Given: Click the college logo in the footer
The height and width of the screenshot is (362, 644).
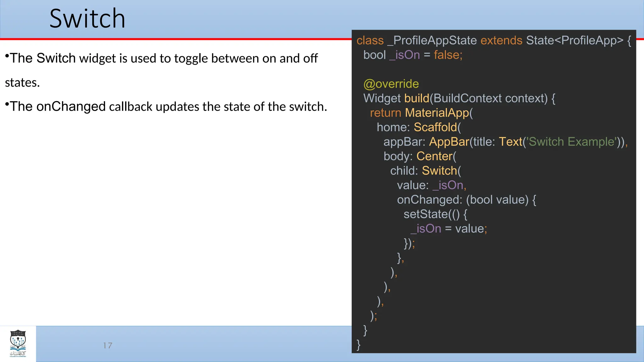Looking at the screenshot, I should (x=18, y=344).
